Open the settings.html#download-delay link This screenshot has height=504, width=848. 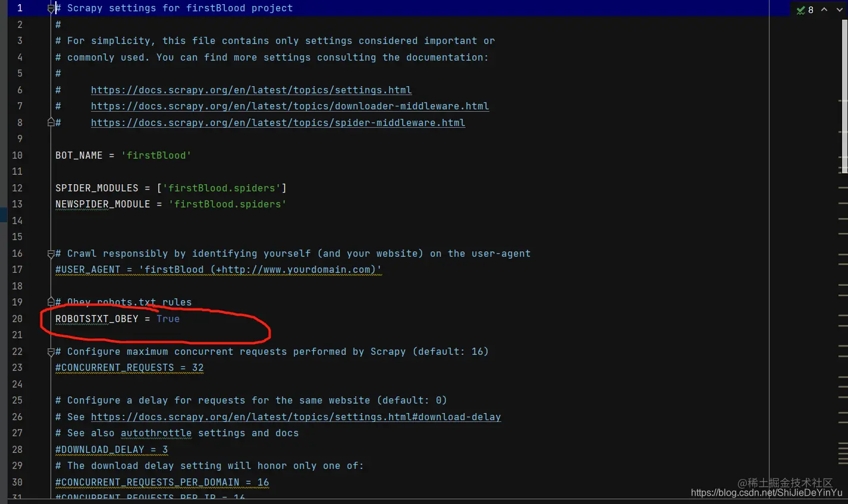pyautogui.click(x=296, y=417)
